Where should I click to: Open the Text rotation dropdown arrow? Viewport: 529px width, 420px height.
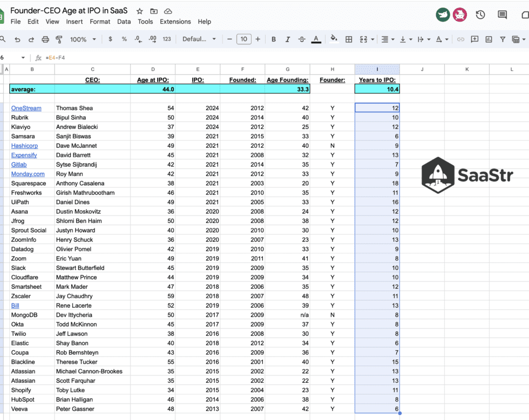click(x=447, y=39)
